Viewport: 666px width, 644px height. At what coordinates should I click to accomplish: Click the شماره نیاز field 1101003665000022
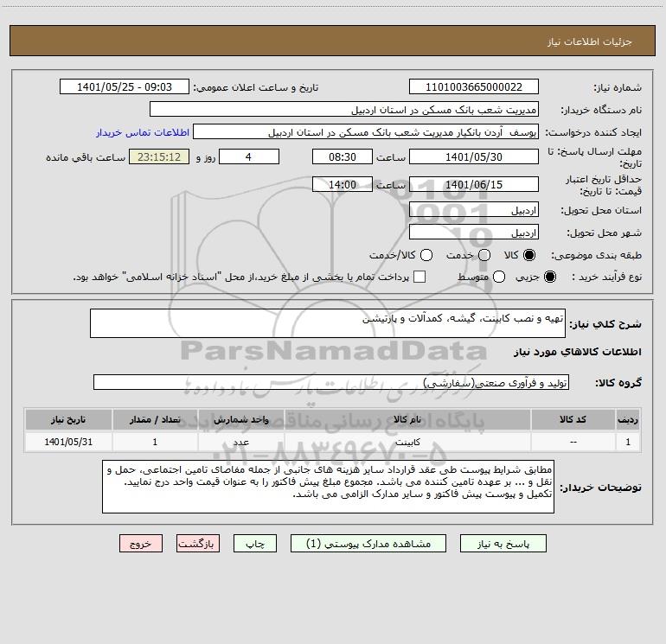(x=474, y=86)
